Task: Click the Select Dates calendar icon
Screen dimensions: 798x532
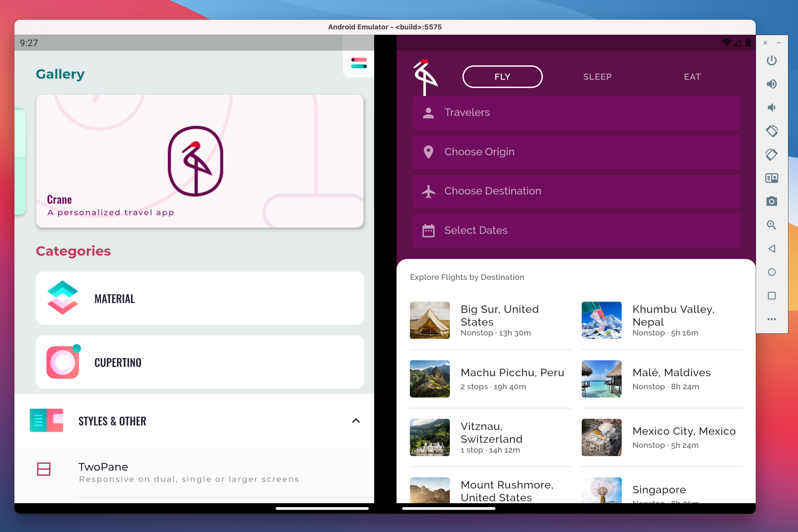Action: (428, 230)
